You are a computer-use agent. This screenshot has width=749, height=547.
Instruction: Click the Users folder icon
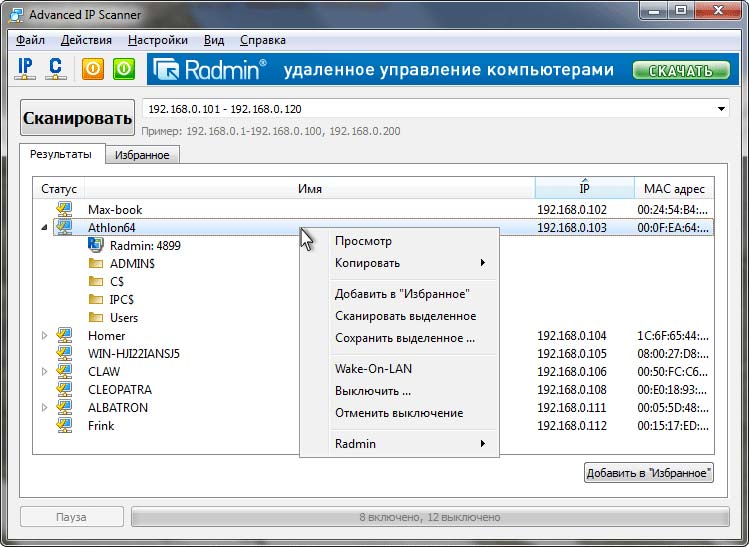pos(96,317)
